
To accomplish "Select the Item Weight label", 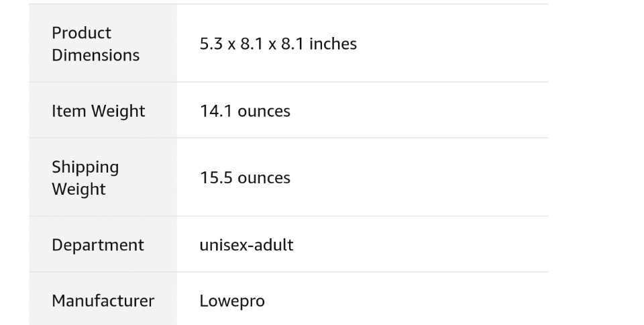I will click(98, 111).
